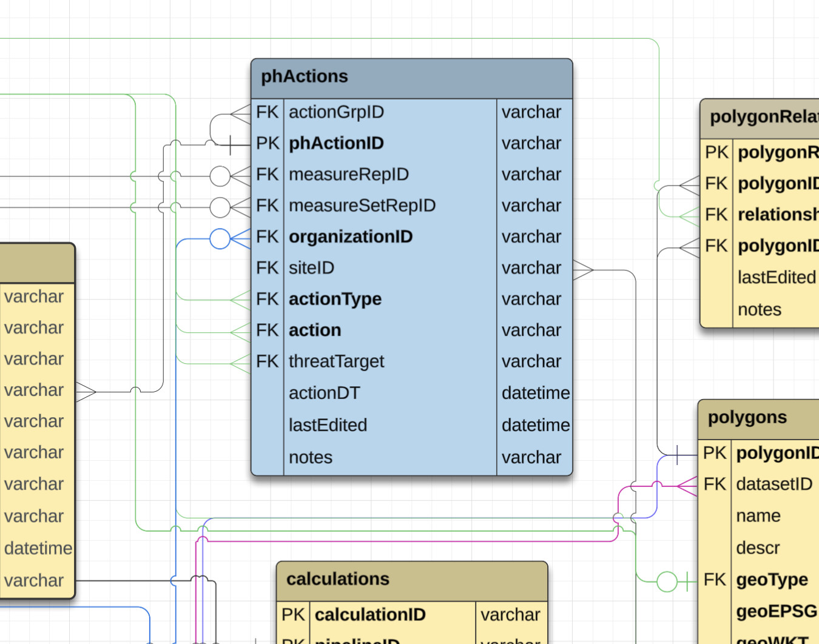Click lastEdited field in phActions
The width and height of the screenshot is (819, 644).
coord(328,425)
